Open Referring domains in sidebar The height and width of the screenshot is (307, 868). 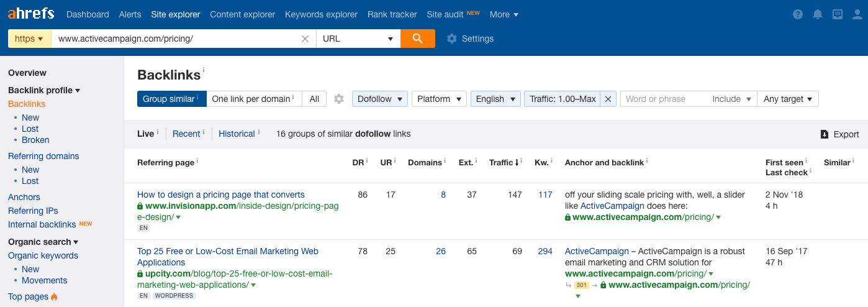coord(43,156)
